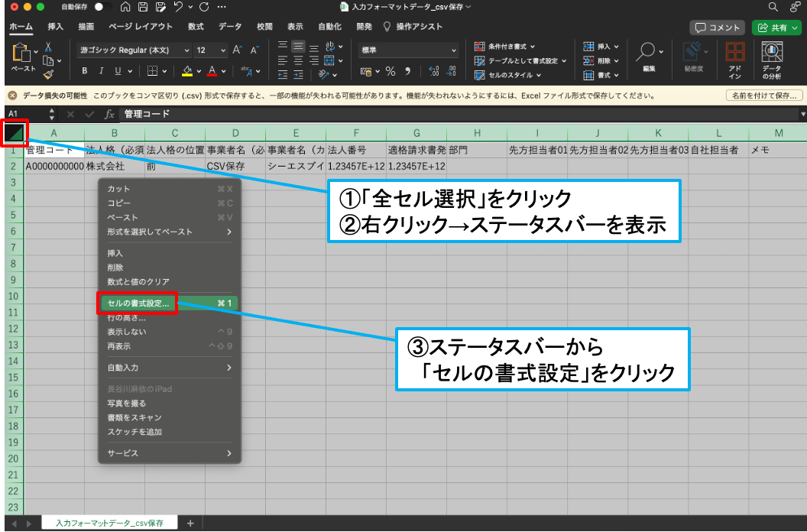Viewport: 807px width, 532px height.
Task: Click the Borders grid icon
Action: tap(152, 71)
